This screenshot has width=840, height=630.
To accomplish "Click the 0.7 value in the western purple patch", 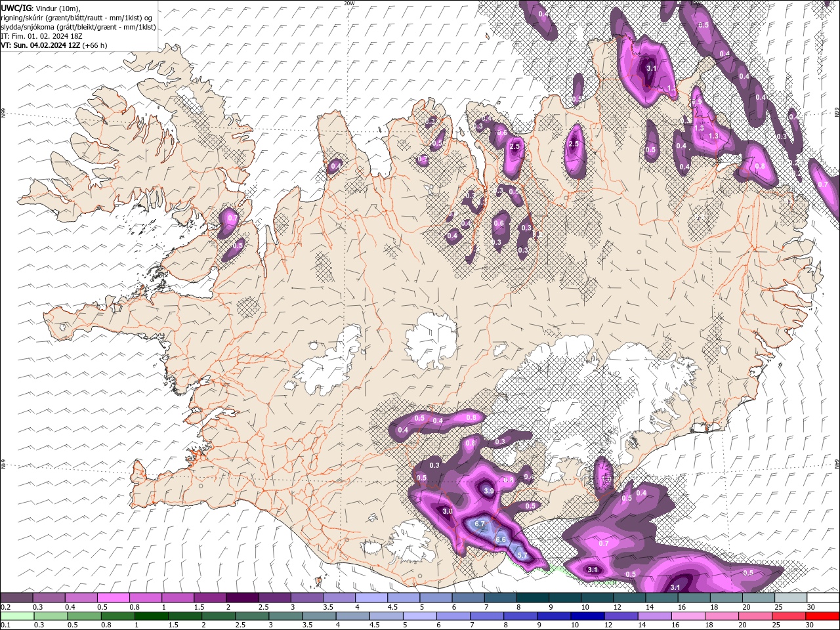I will (232, 218).
